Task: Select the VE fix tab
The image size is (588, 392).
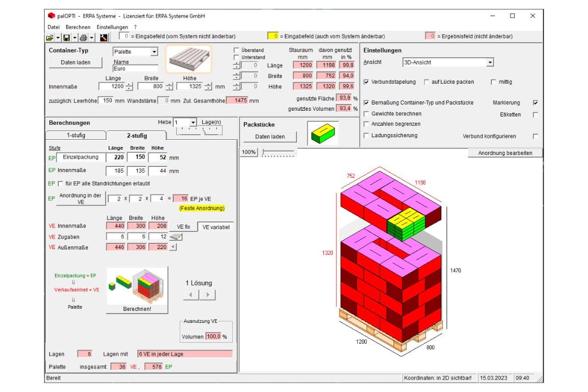Action: (x=184, y=227)
